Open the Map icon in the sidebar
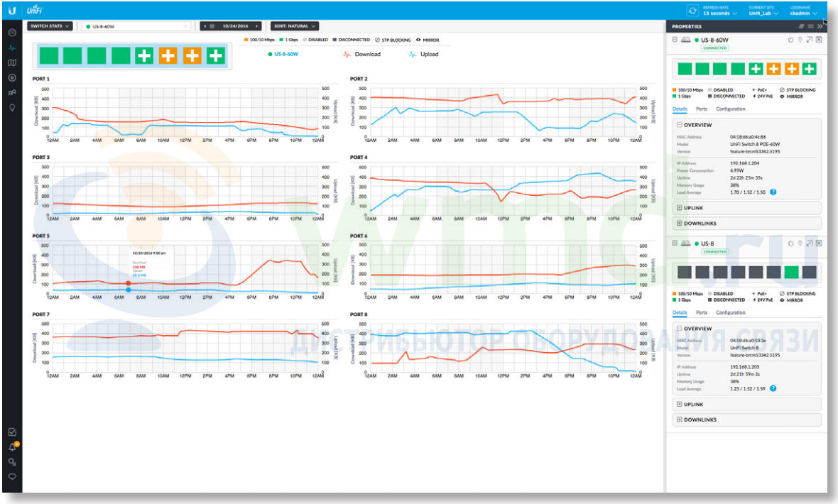Screen dimensions: 838x504 [x=12, y=62]
